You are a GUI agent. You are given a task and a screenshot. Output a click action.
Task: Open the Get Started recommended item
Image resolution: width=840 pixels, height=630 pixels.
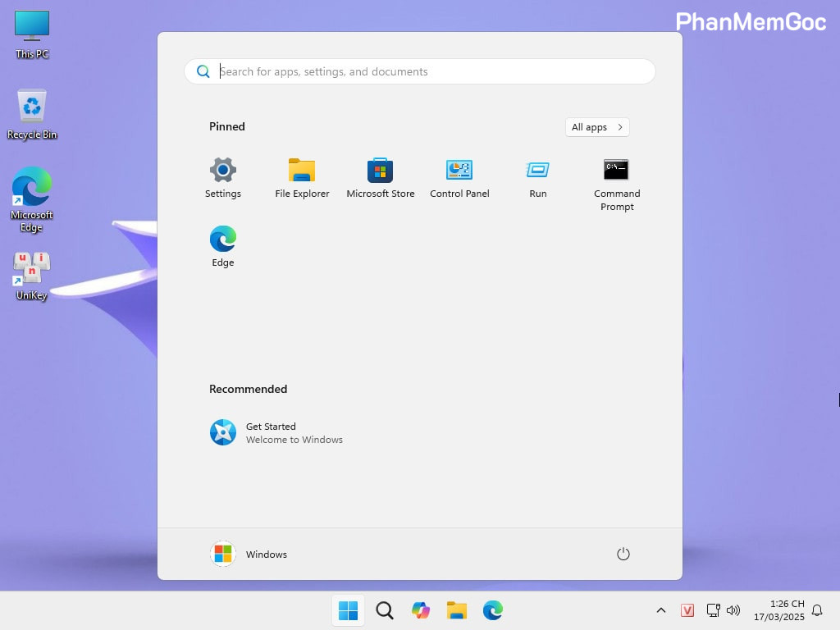(x=276, y=432)
